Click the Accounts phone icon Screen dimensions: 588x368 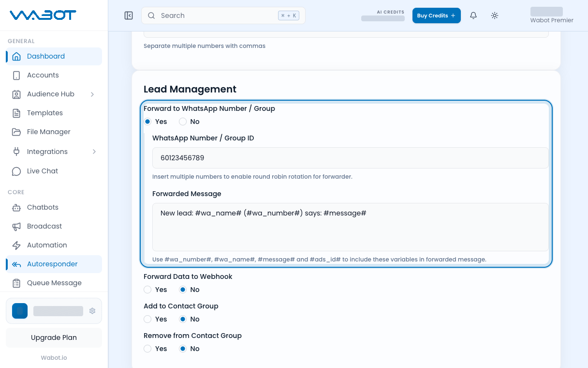pyautogui.click(x=16, y=75)
